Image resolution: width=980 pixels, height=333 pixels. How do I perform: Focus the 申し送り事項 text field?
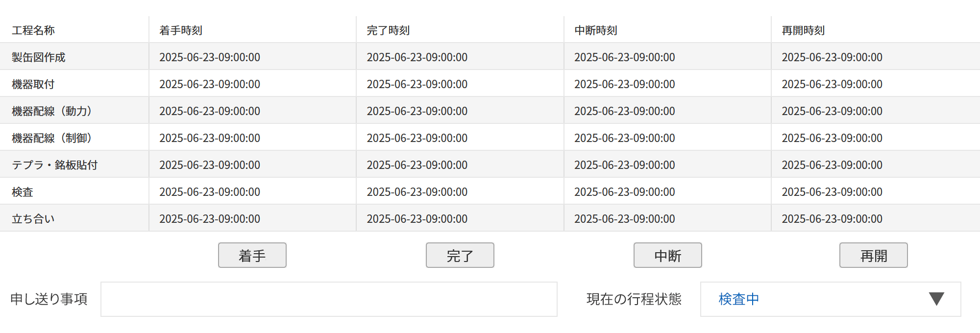coord(328,299)
